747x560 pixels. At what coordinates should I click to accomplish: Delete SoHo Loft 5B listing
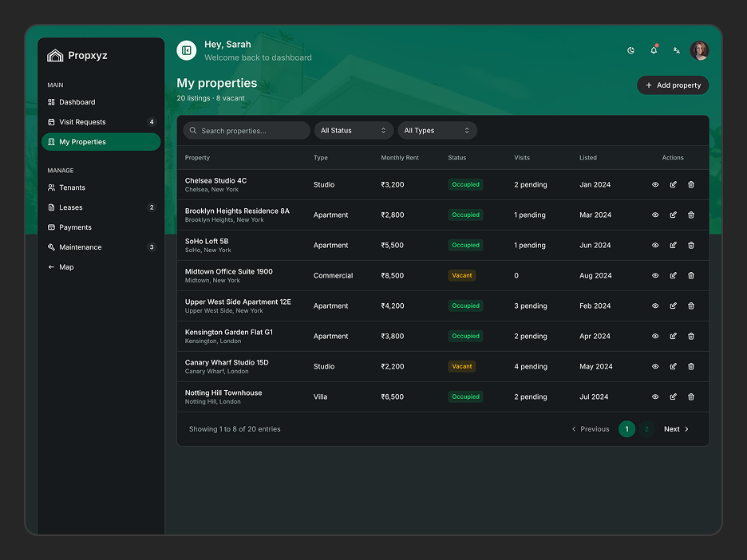pos(691,245)
